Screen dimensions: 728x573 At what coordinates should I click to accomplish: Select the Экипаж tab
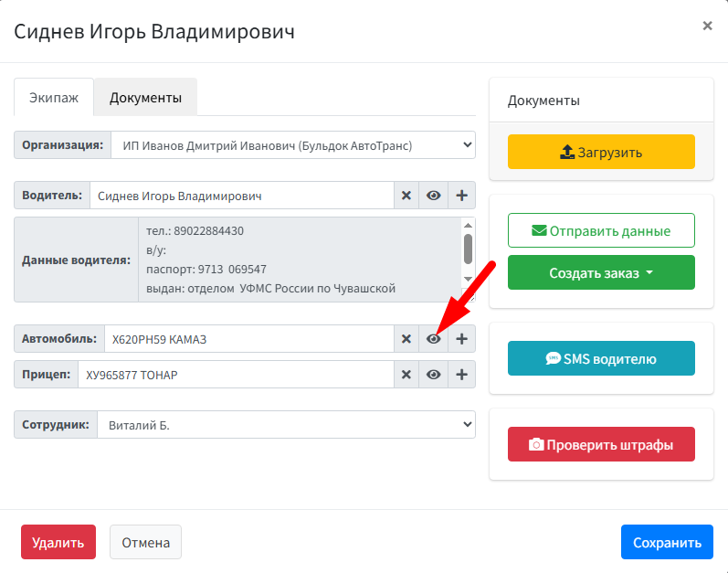(54, 98)
